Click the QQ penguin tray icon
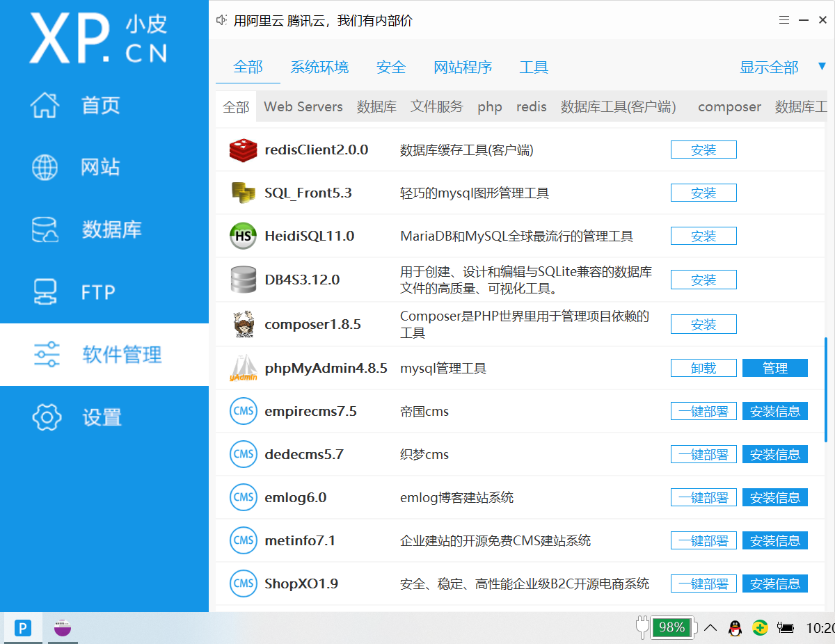Viewport: 835px width, 644px height. coord(735,628)
